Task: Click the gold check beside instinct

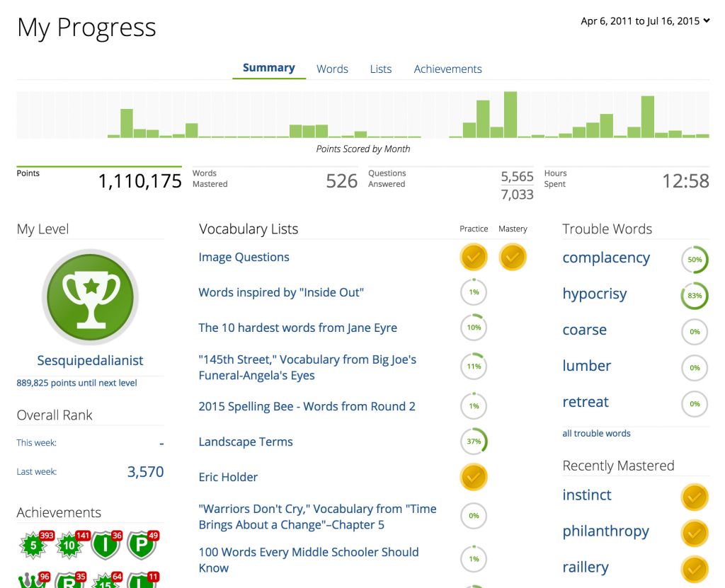Action: point(695,497)
